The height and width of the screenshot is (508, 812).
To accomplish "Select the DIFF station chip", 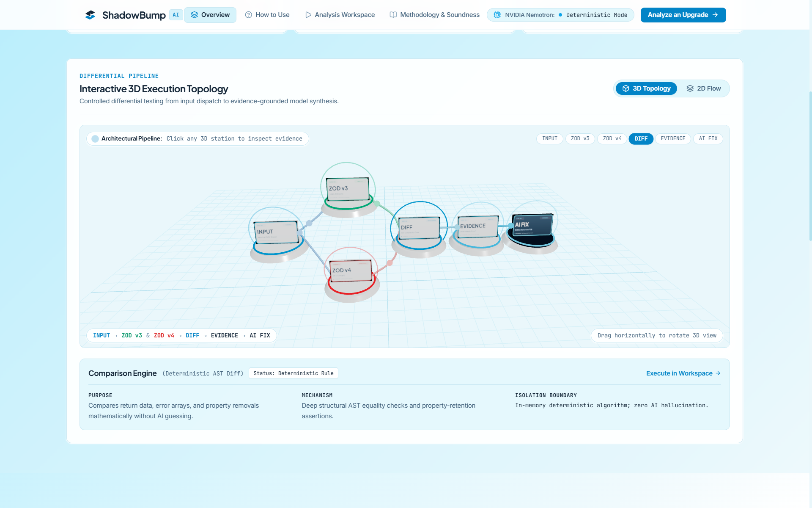I will click(x=641, y=138).
